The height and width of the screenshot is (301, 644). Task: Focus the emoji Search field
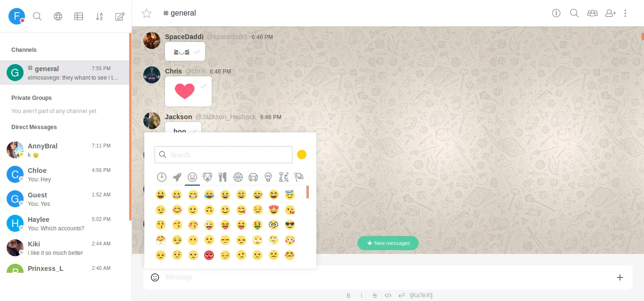223,155
